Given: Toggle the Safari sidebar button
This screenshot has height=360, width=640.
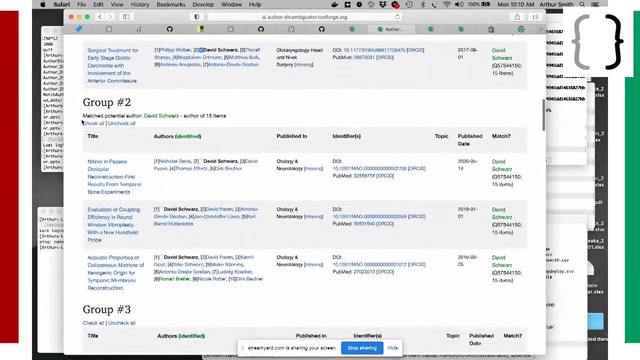Looking at the screenshot, I should point(127,17).
